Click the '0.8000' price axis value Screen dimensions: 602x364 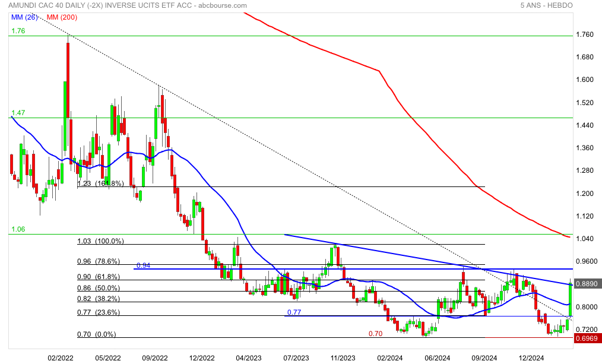pos(587,307)
